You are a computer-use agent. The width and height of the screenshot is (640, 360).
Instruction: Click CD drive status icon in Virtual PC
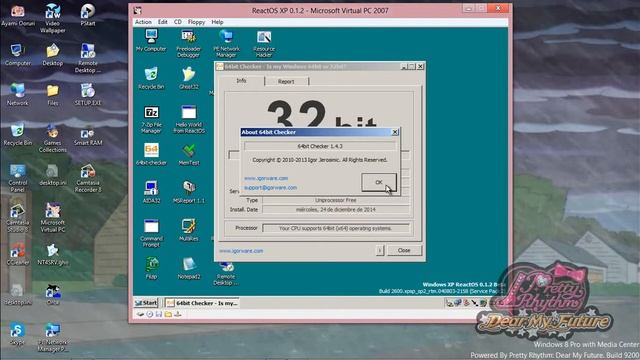[x=149, y=314]
